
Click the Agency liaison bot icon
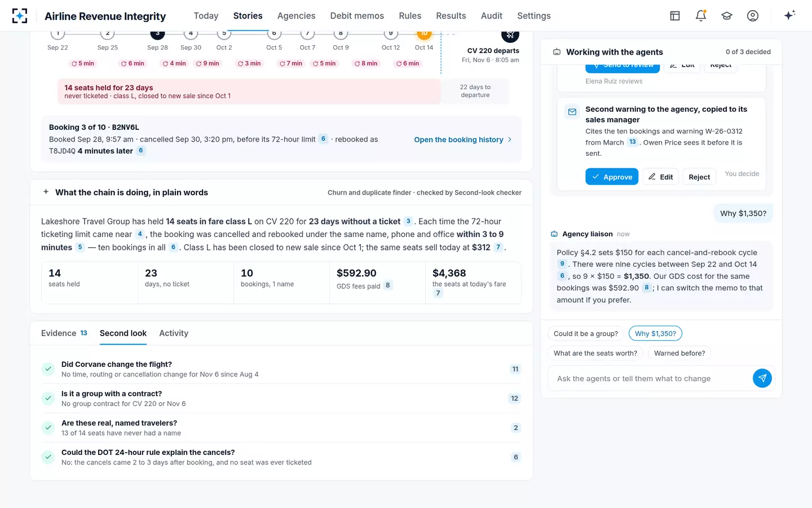pos(554,234)
